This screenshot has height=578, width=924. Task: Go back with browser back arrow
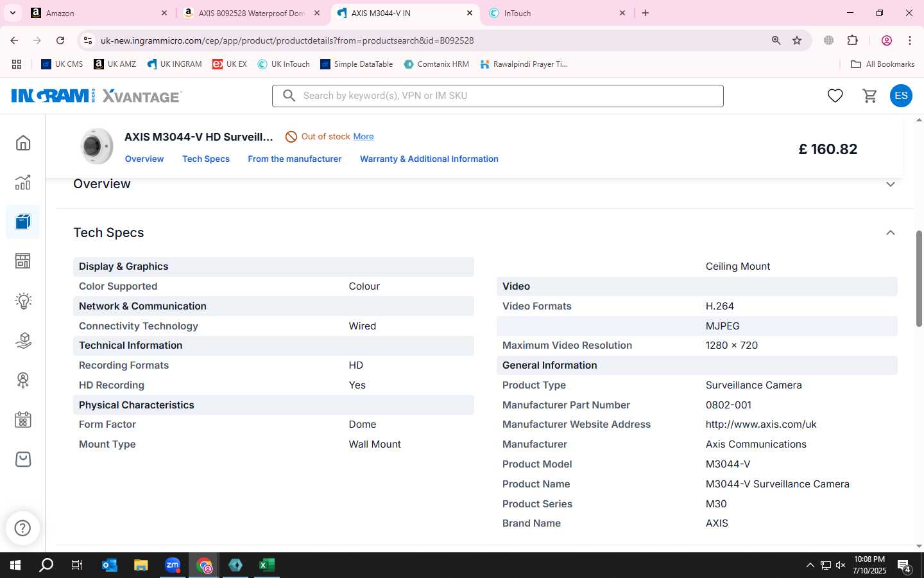(14, 40)
